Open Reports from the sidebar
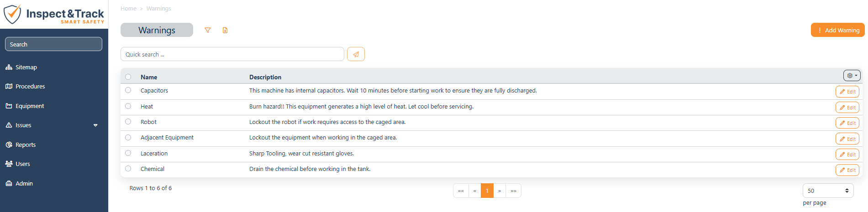The height and width of the screenshot is (212, 868). coord(26,145)
